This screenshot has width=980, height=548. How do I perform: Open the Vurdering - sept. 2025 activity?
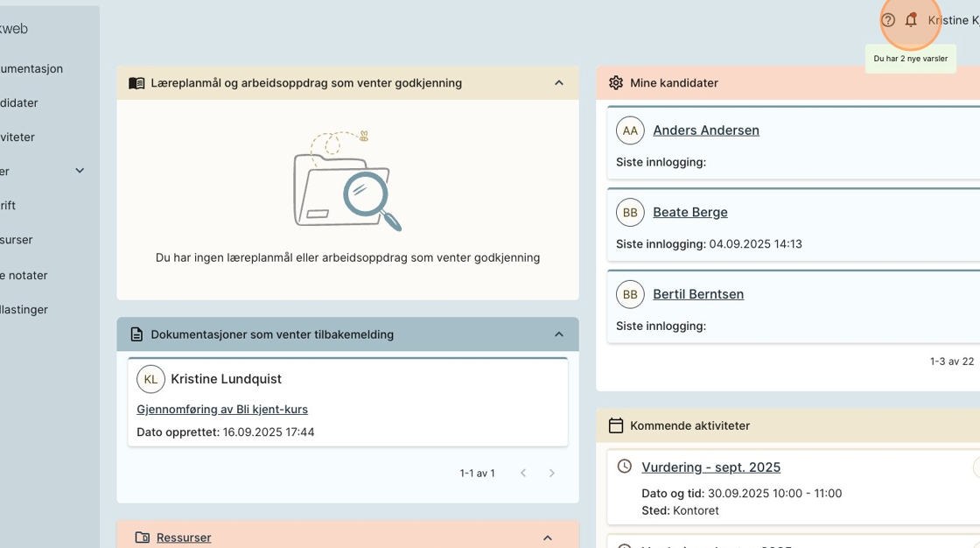click(710, 467)
